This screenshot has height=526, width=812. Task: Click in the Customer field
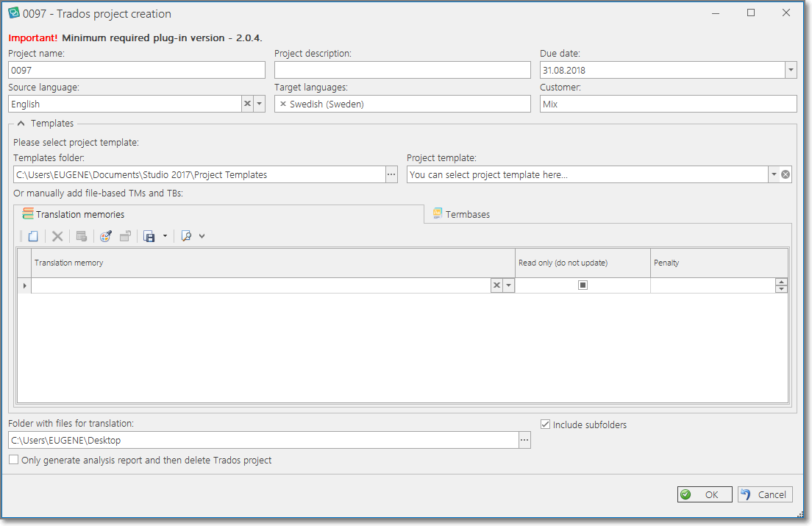(x=668, y=104)
